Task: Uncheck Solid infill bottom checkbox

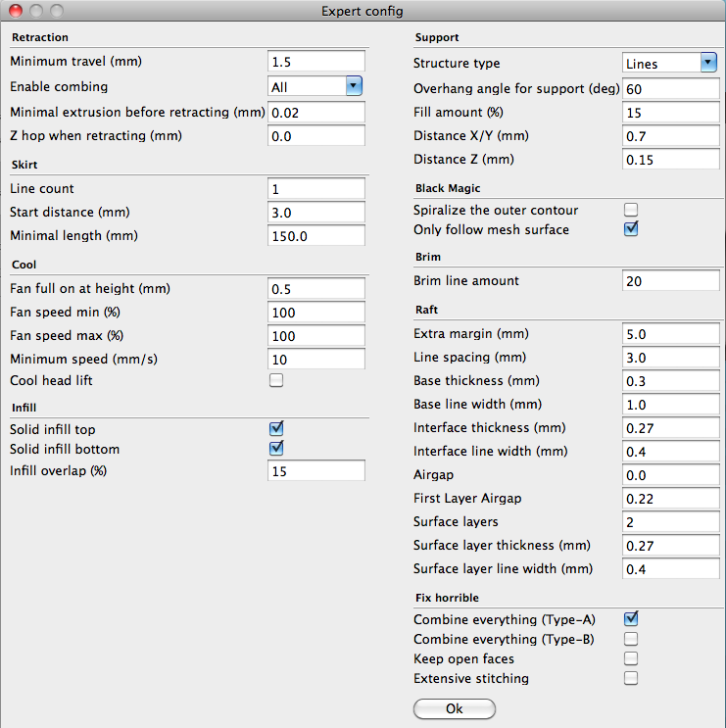Action: click(276, 449)
